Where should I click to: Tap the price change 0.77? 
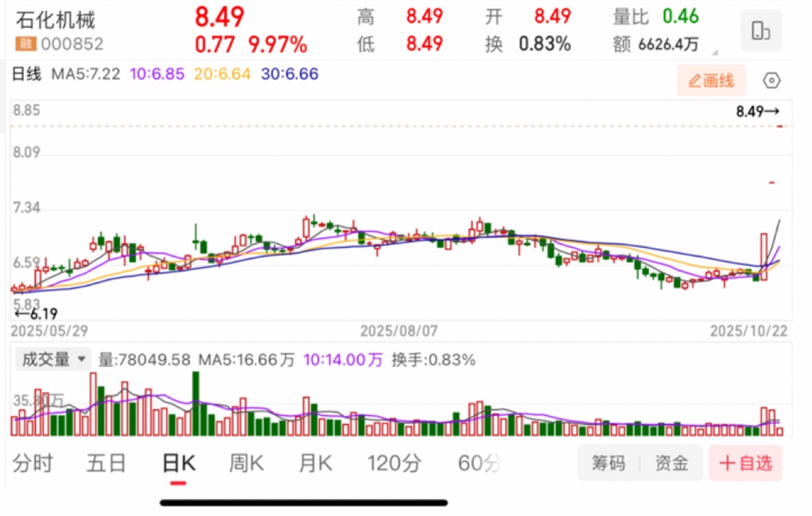215,44
